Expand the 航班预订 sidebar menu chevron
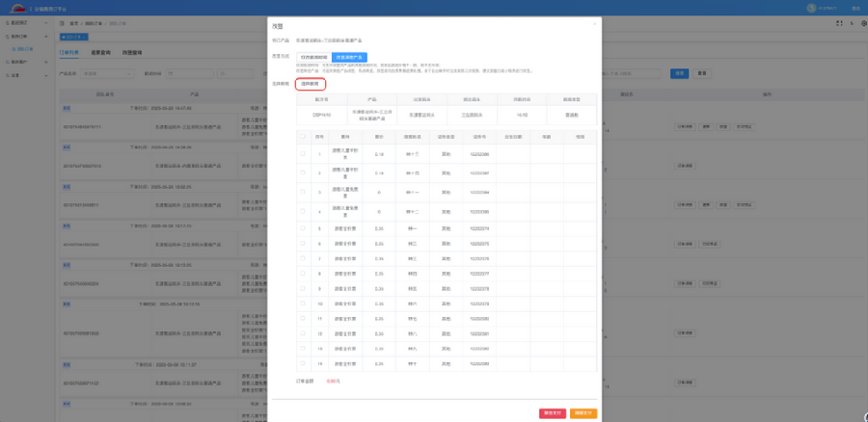Screen dimensions: 868x422 (x=46, y=23)
